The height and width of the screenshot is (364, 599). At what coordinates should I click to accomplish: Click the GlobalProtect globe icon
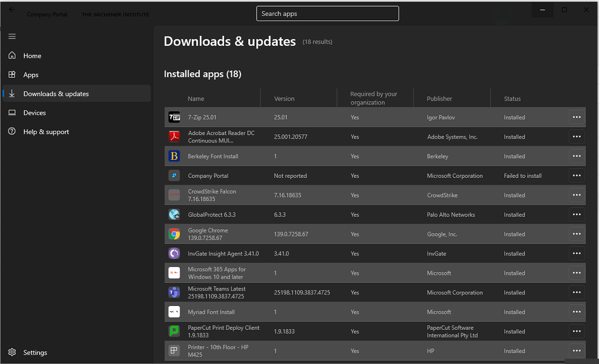(174, 215)
